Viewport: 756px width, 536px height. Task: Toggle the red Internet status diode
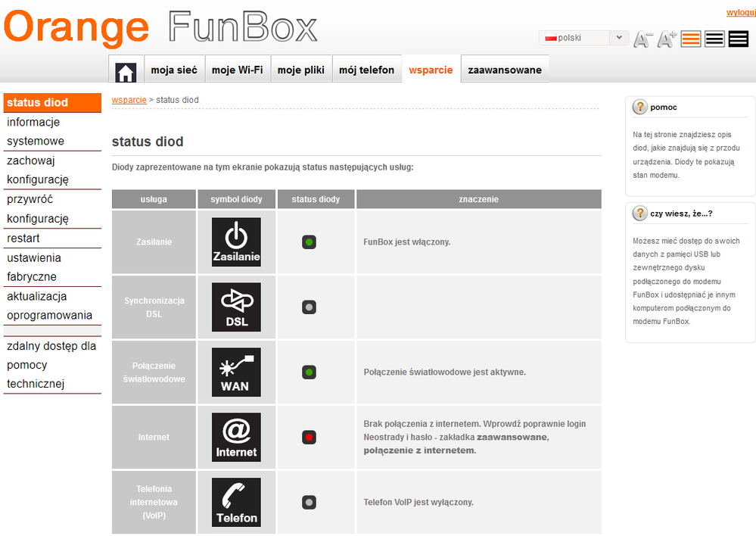pyautogui.click(x=308, y=437)
